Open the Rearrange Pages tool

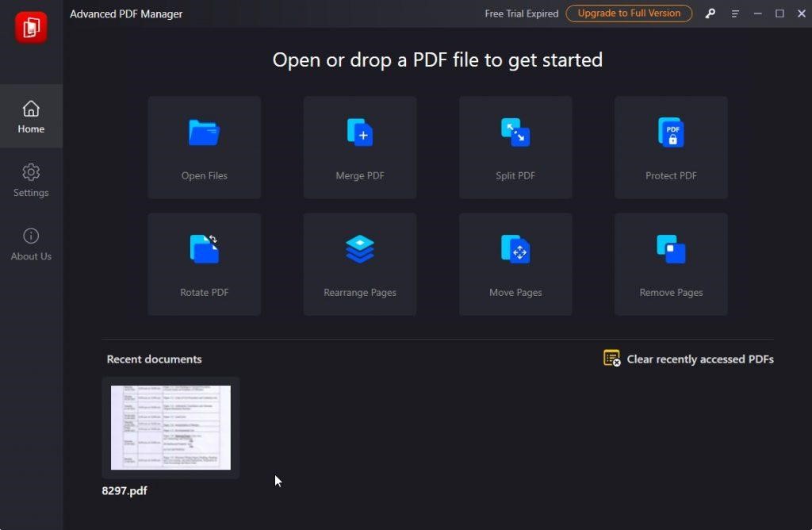coord(359,263)
